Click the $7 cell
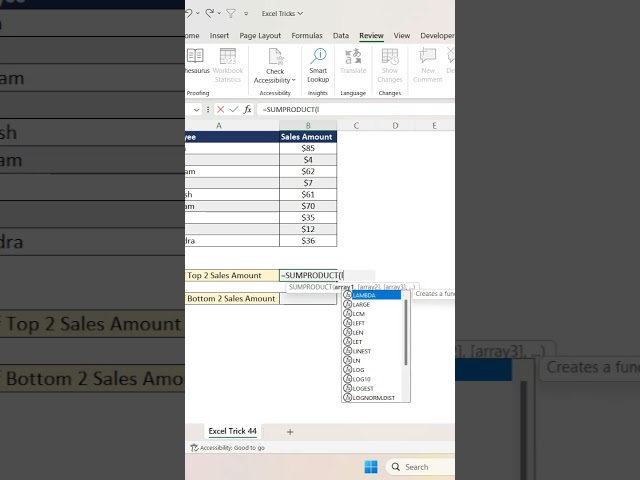640x480 pixels. coord(308,183)
